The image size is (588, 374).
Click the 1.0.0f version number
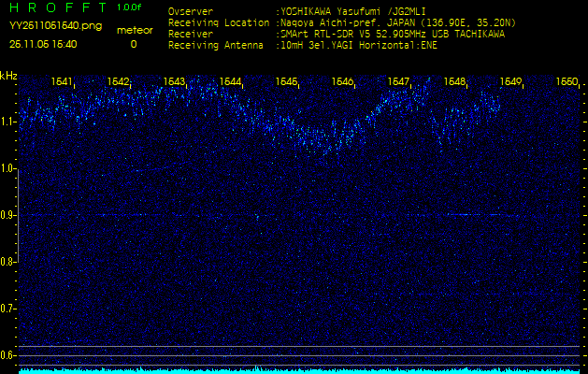[x=131, y=7]
